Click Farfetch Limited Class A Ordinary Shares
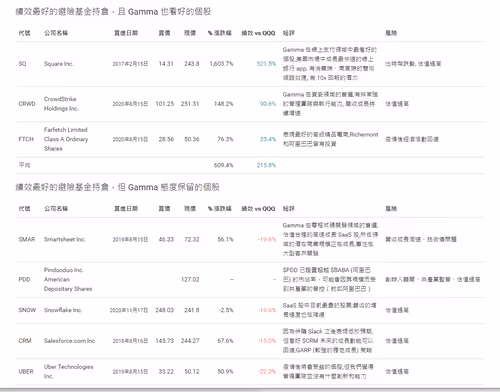Viewport: 500px width, 392px height. coord(66,139)
